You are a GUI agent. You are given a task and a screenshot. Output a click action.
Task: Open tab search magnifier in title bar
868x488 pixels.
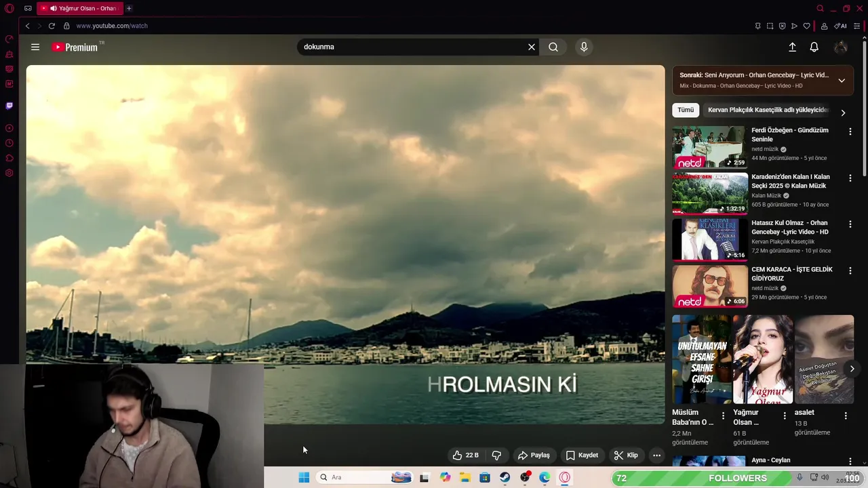click(x=820, y=8)
